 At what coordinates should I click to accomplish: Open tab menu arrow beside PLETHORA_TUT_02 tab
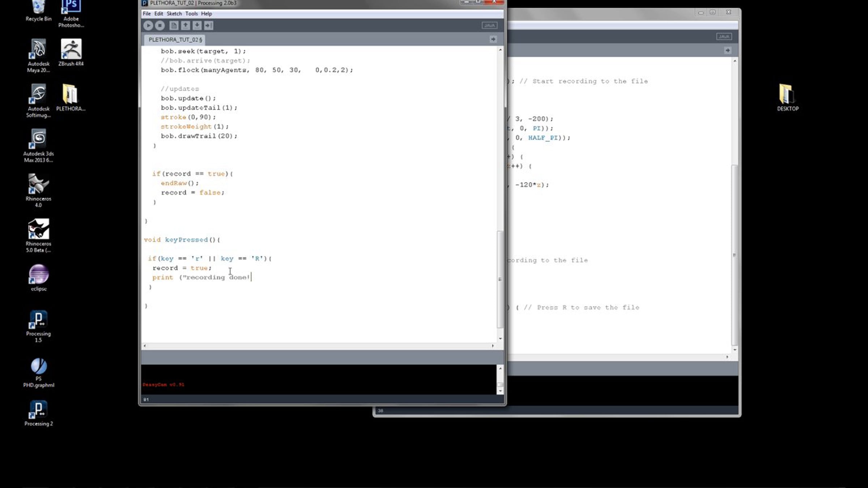493,39
